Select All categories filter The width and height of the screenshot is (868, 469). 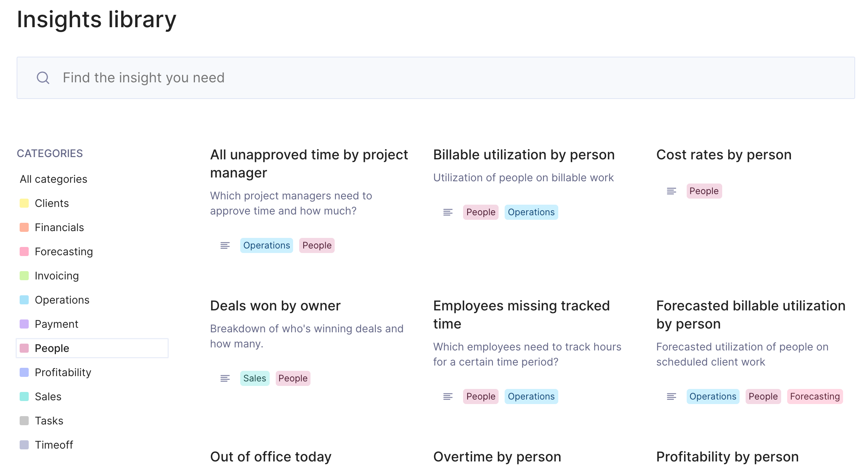click(54, 179)
